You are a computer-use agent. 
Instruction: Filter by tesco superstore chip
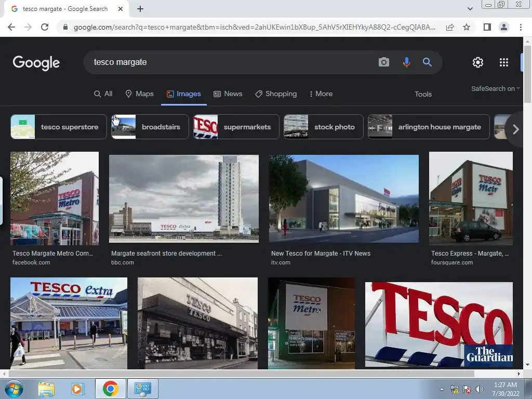(59, 127)
